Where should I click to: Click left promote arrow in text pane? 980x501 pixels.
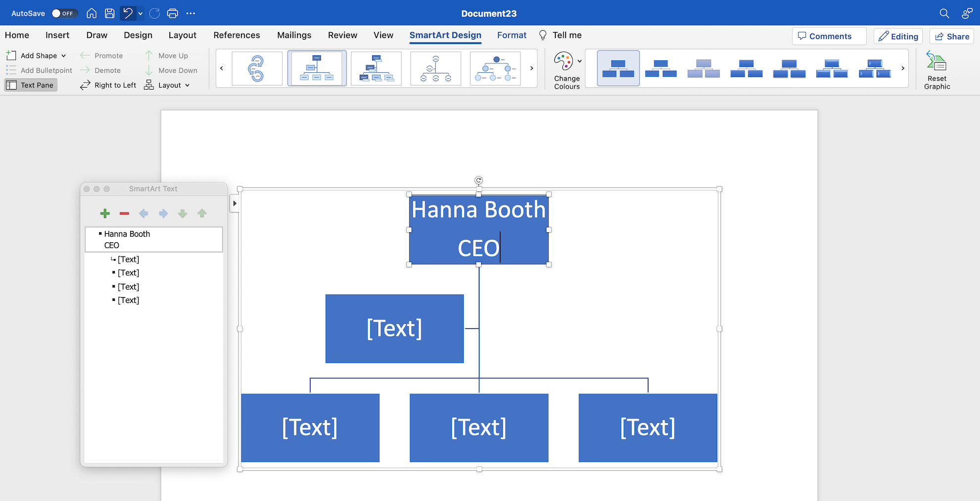(x=144, y=213)
